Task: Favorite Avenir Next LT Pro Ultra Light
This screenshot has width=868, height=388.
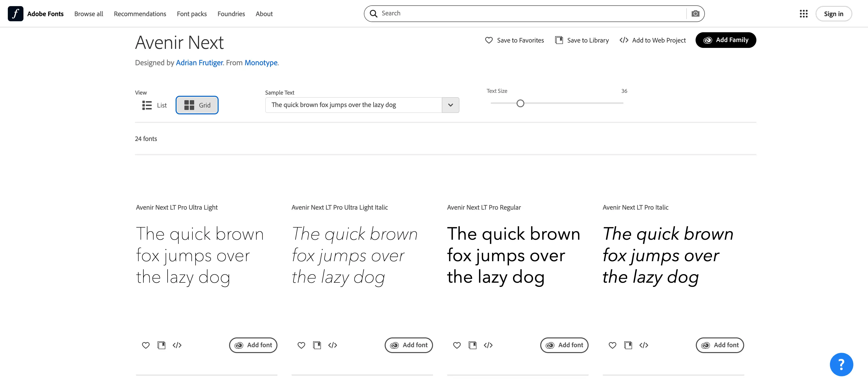Action: (x=146, y=345)
